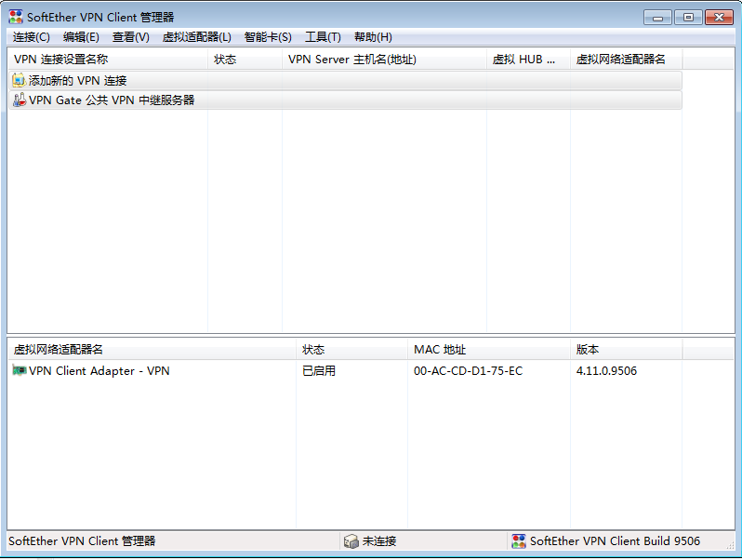
Task: Click the 版本 column header
Action: (x=626, y=350)
